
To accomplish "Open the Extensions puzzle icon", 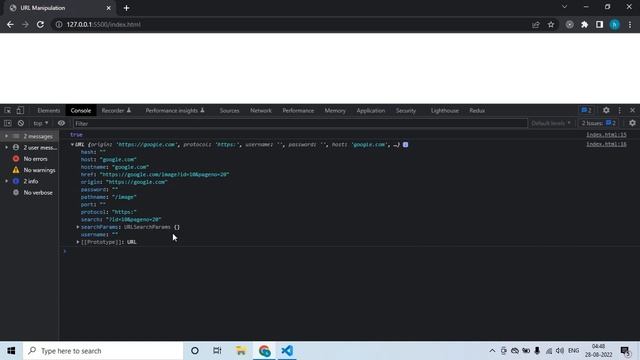I will click(584, 24).
